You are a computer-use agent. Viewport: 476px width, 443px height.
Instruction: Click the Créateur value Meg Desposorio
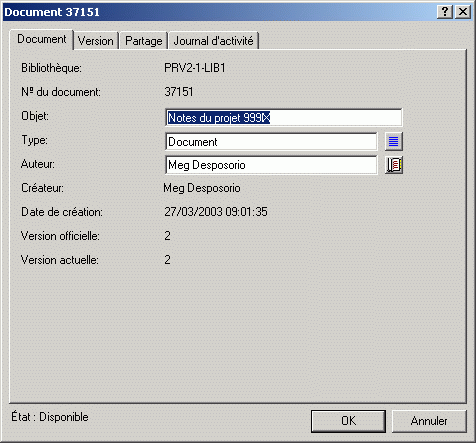click(x=202, y=188)
